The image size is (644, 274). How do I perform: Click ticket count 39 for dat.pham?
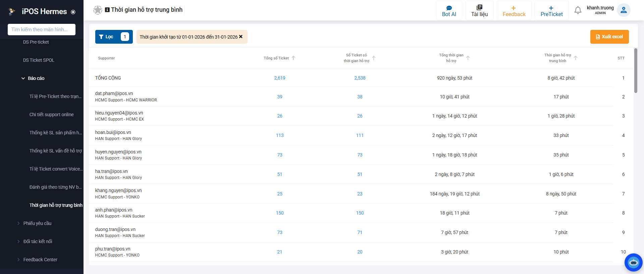pyautogui.click(x=280, y=97)
